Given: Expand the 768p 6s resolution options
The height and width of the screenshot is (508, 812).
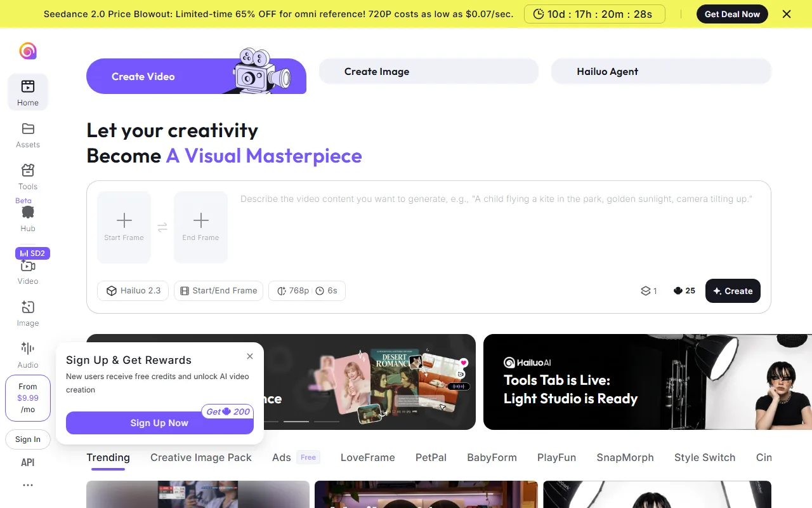Looking at the screenshot, I should click(x=307, y=291).
